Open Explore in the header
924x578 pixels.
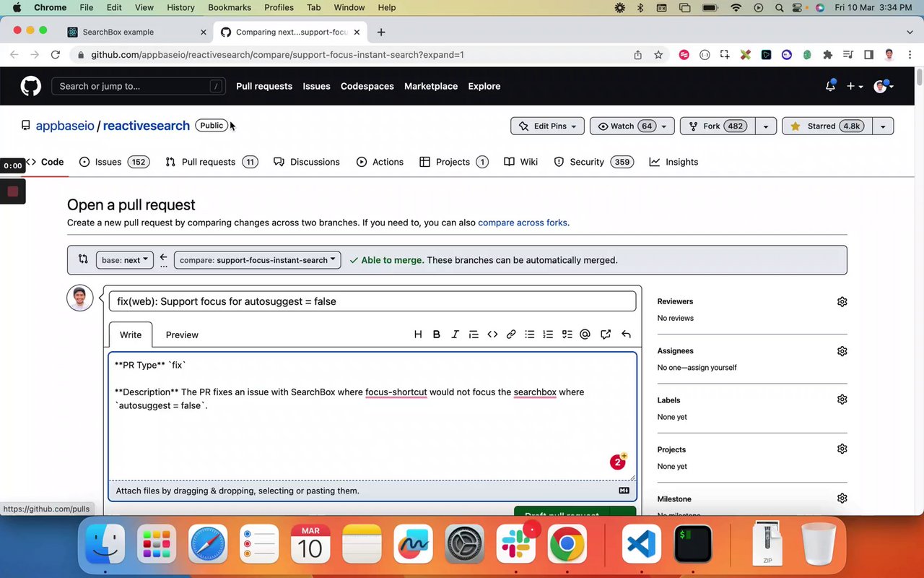pos(484,86)
